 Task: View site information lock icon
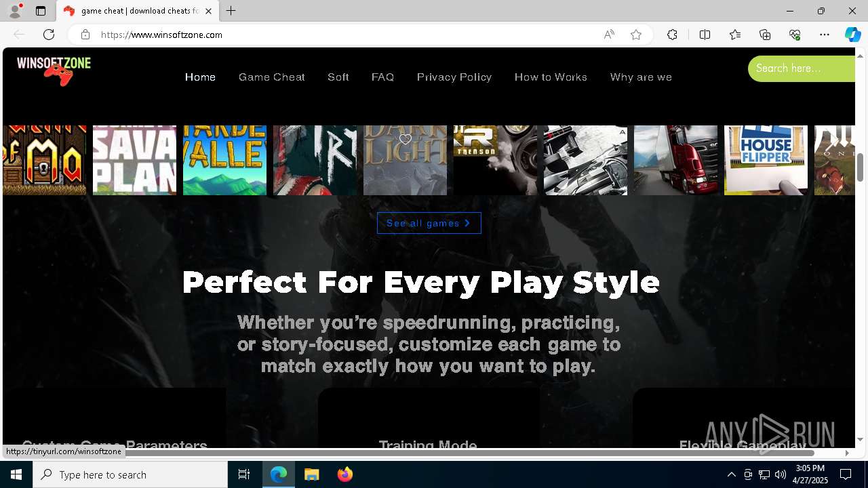click(x=85, y=35)
